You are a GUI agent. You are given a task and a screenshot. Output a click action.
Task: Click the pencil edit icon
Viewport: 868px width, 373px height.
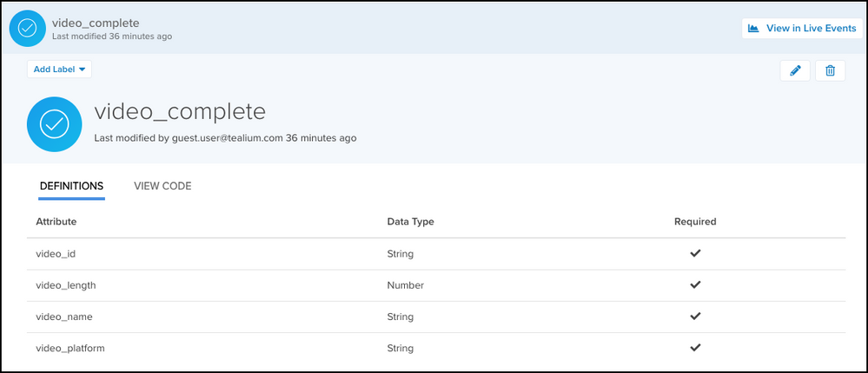click(x=795, y=70)
